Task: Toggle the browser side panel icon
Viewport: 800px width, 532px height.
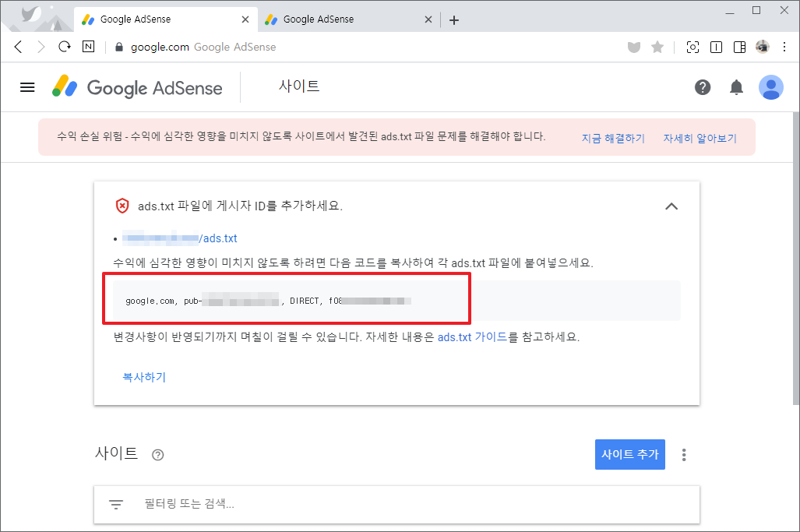Action: pos(739,48)
